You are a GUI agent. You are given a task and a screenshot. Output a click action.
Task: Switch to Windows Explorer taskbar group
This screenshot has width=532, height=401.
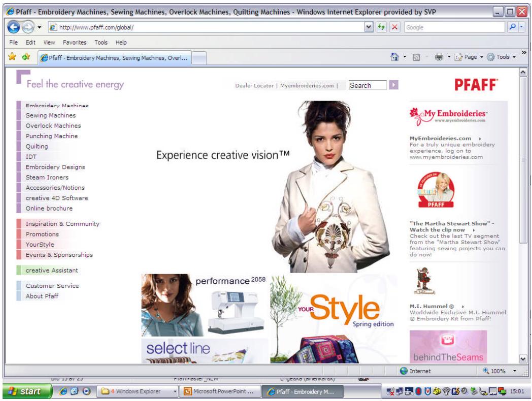click(138, 391)
